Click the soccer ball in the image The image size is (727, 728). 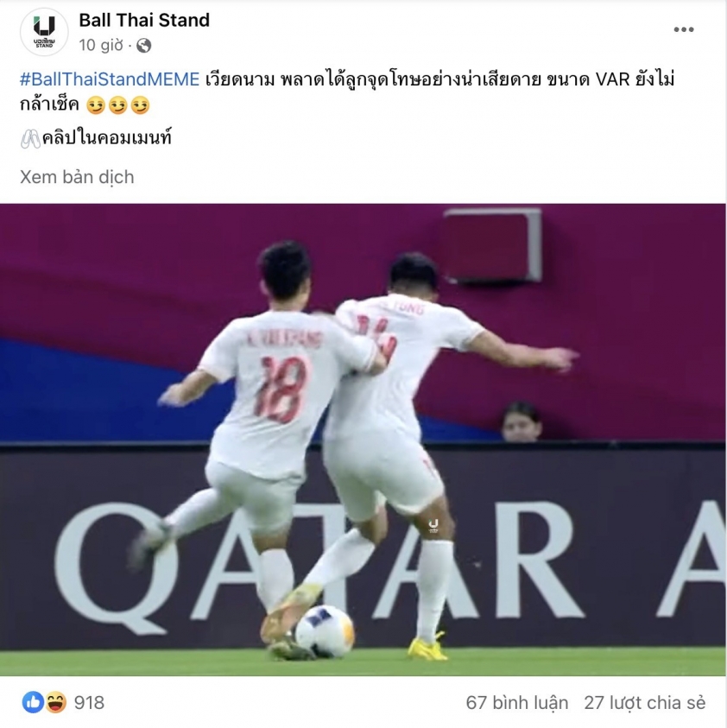tap(325, 632)
